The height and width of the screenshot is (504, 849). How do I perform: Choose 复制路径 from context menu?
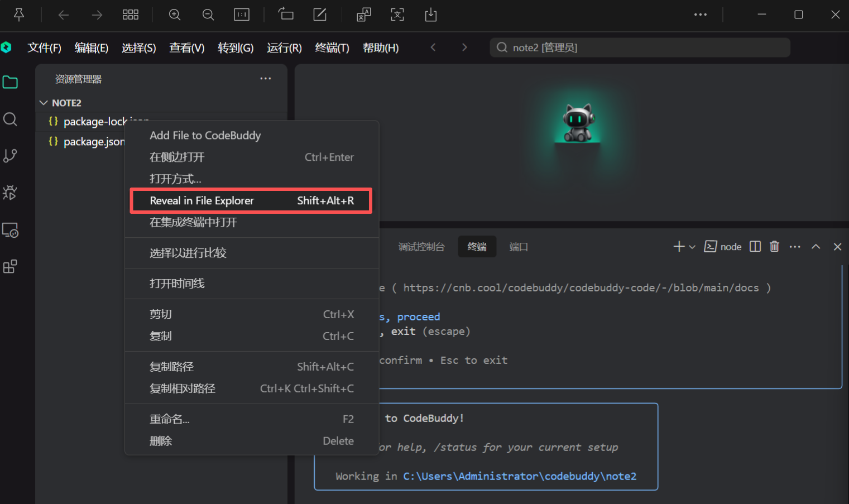tap(252, 367)
